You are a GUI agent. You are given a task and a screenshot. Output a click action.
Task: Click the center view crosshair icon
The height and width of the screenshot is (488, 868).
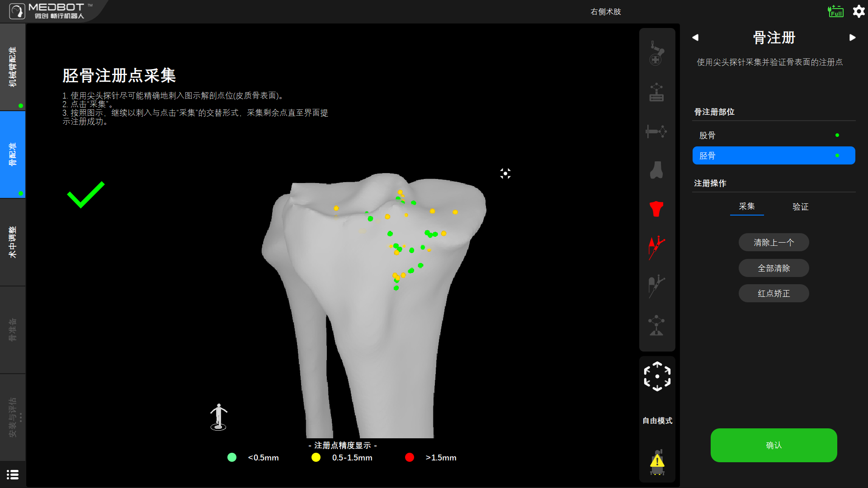pos(505,174)
